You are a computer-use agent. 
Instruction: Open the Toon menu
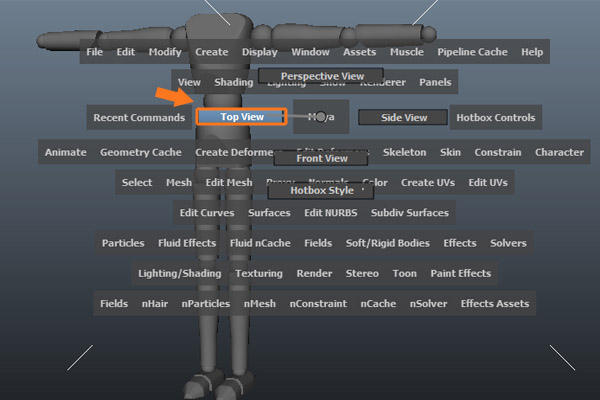pyautogui.click(x=404, y=273)
